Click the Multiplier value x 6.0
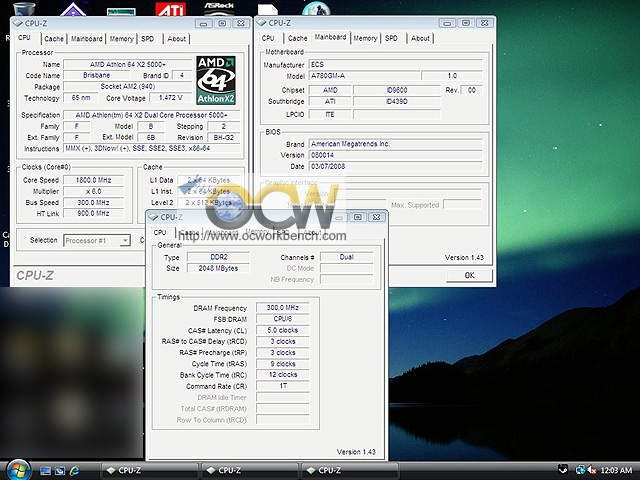The height and width of the screenshot is (480, 640). coord(93,191)
